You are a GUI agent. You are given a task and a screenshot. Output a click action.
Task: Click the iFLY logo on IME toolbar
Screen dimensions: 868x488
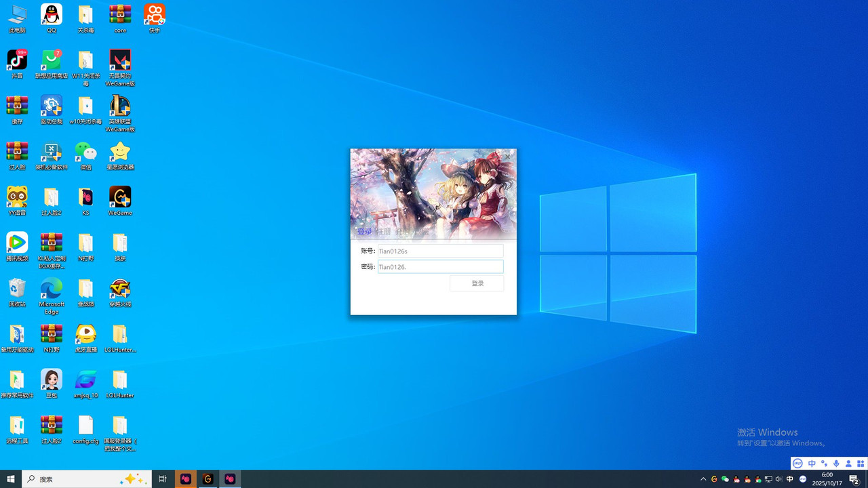(x=797, y=464)
